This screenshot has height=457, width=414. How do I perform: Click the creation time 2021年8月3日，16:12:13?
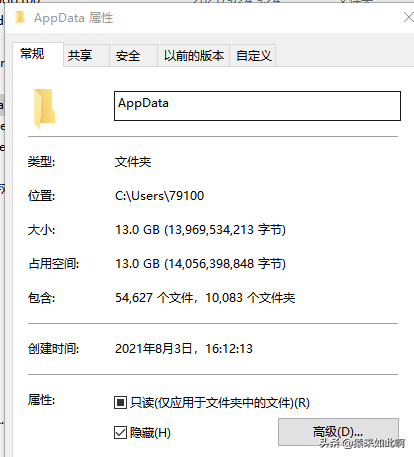pos(184,349)
